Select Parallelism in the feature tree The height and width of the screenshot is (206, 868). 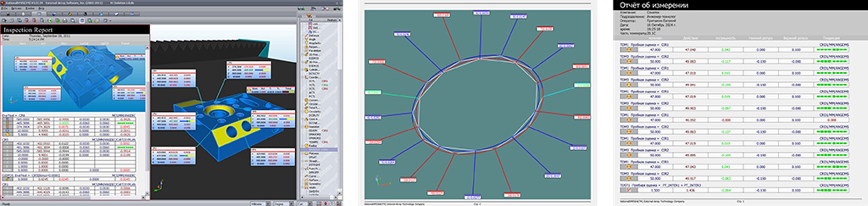315,50
